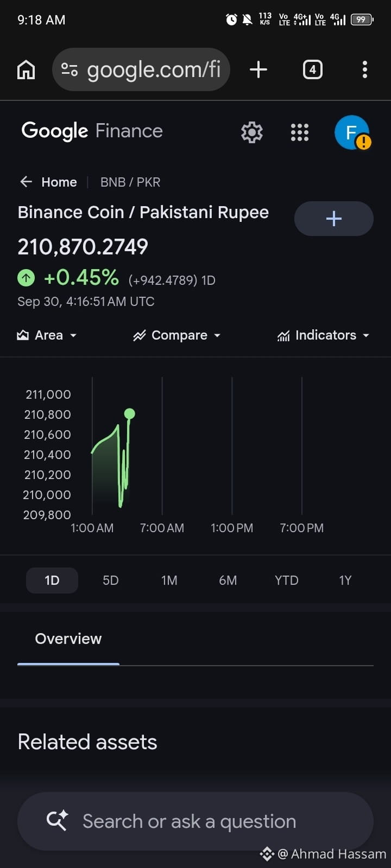
Task: Select the 5D time range
Action: click(111, 580)
